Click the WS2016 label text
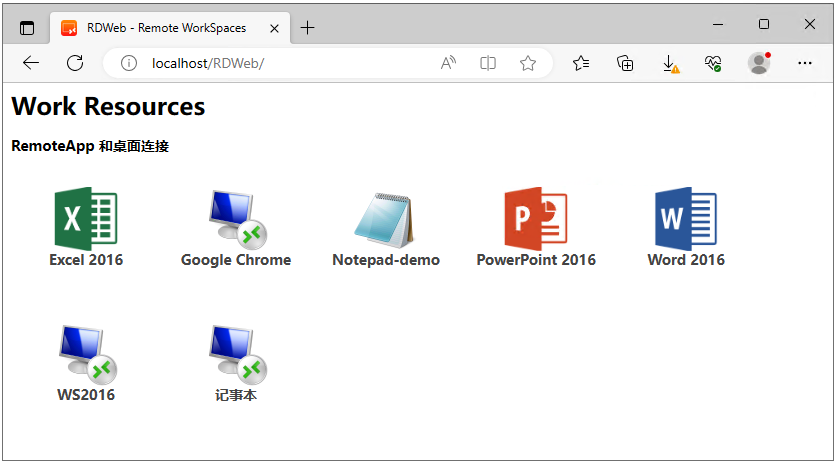The width and height of the screenshot is (836, 463). point(86,395)
